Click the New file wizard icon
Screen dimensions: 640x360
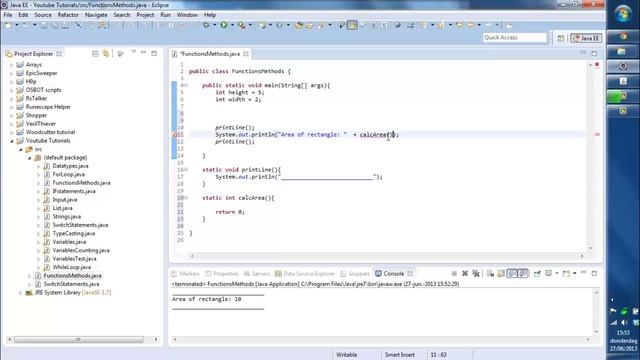pyautogui.click(x=9, y=25)
